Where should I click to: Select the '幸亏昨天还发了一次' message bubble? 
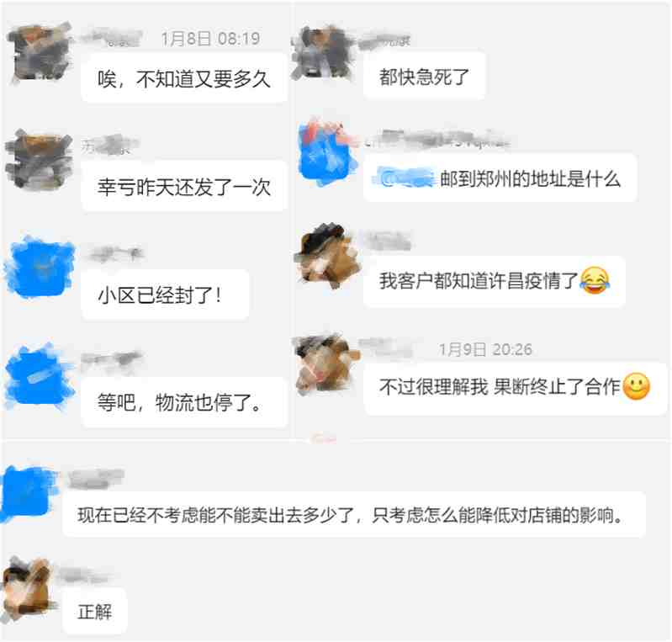pos(184,187)
